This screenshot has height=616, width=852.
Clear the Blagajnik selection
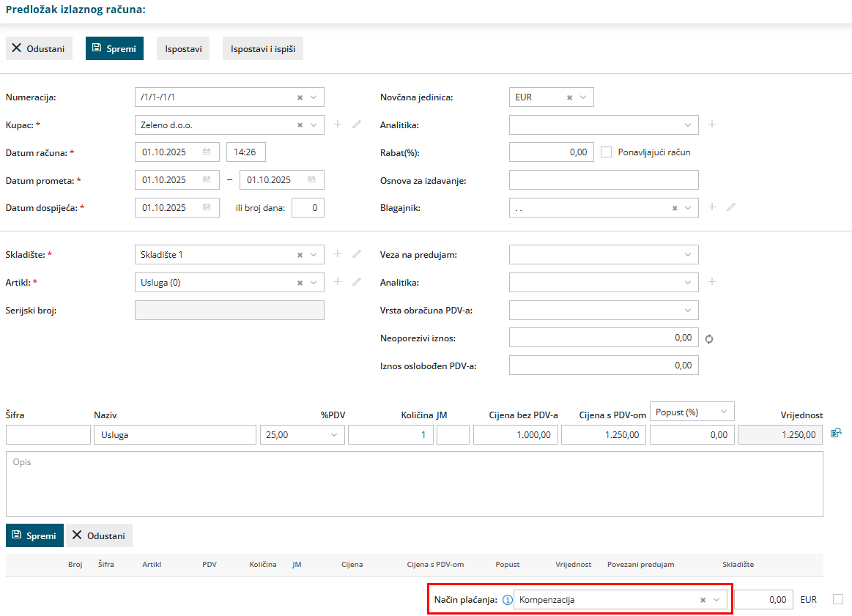[x=675, y=208]
